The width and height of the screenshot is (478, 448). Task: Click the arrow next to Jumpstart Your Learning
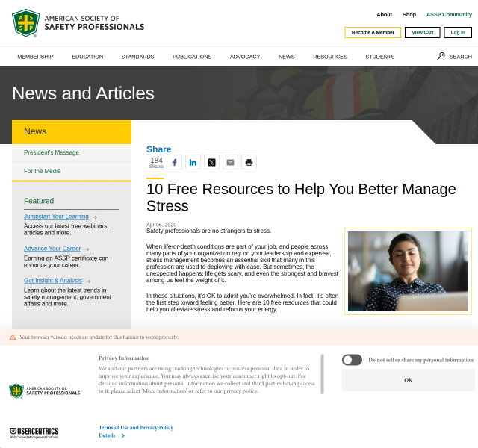pyautogui.click(x=95, y=217)
